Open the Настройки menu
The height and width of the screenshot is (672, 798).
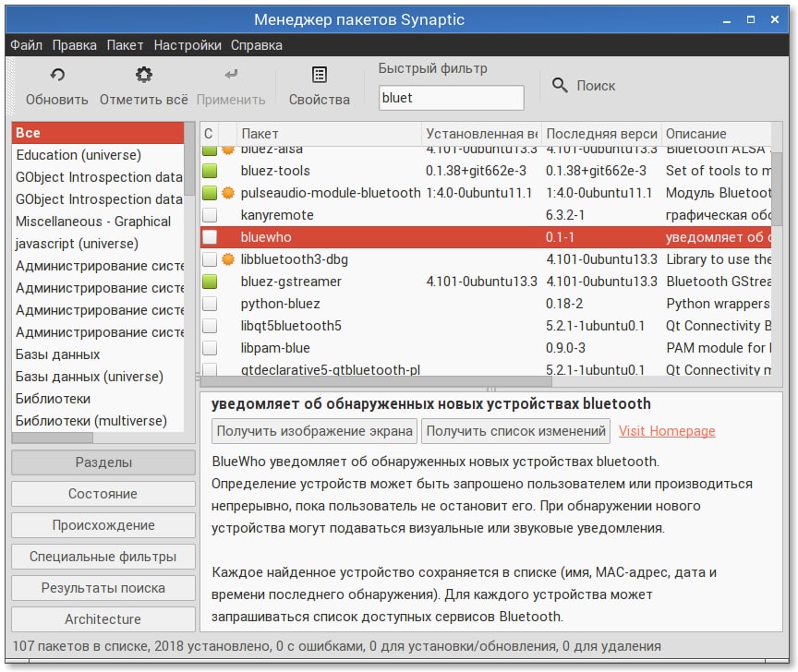point(187,45)
